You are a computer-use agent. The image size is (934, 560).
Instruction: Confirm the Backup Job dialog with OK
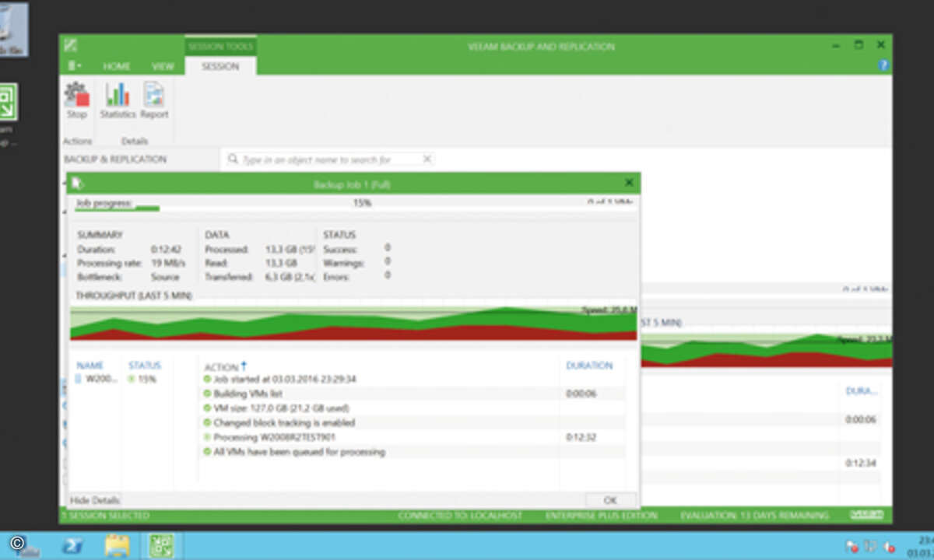(x=610, y=500)
